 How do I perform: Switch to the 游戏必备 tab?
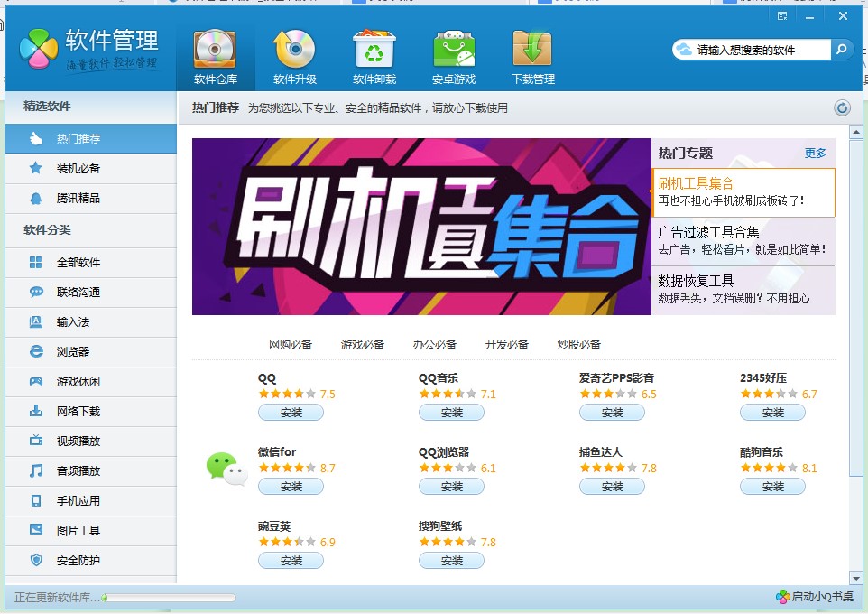pos(363,344)
